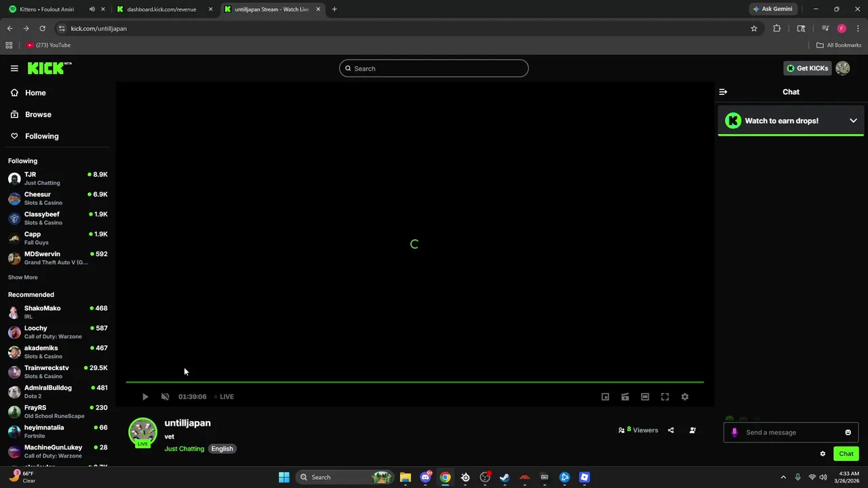Send message with Chat button
The height and width of the screenshot is (488, 868).
[846, 453]
